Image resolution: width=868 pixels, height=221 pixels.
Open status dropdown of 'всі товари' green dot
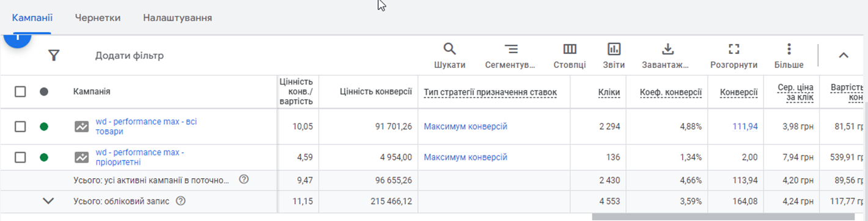(44, 127)
